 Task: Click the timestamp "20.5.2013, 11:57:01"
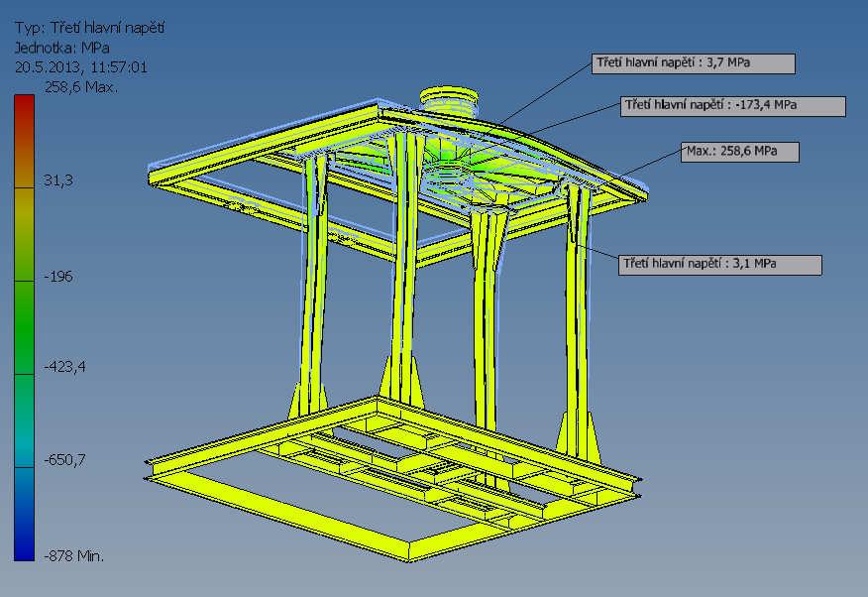(x=81, y=67)
